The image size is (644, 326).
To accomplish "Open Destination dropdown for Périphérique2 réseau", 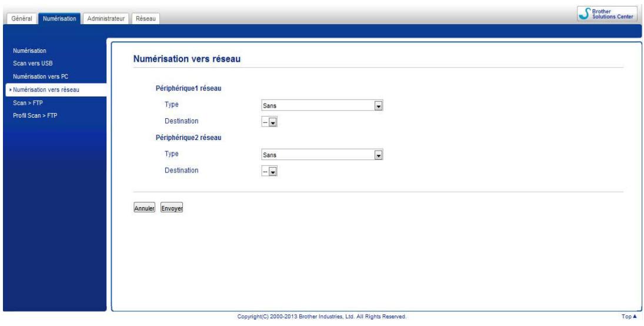I will click(x=269, y=171).
